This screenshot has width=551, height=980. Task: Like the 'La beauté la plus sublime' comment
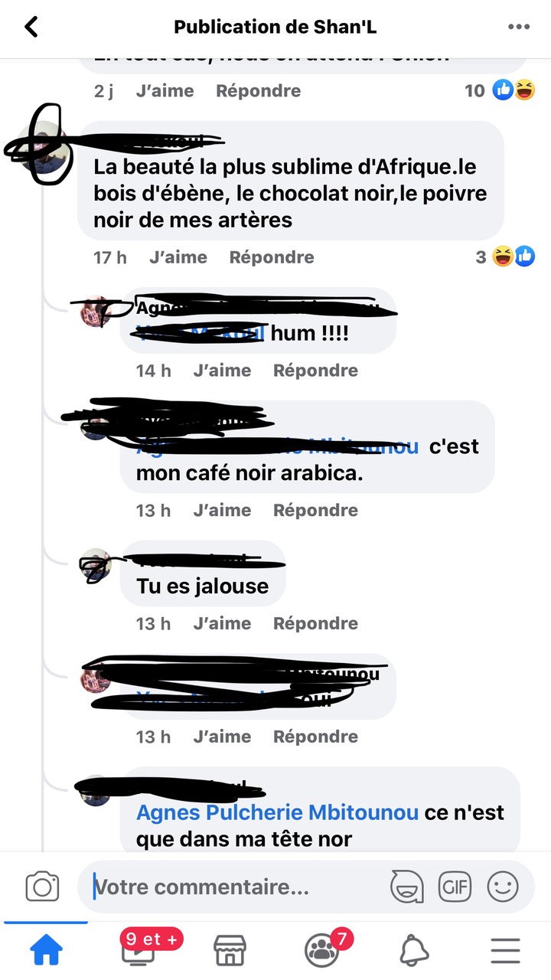(x=178, y=257)
